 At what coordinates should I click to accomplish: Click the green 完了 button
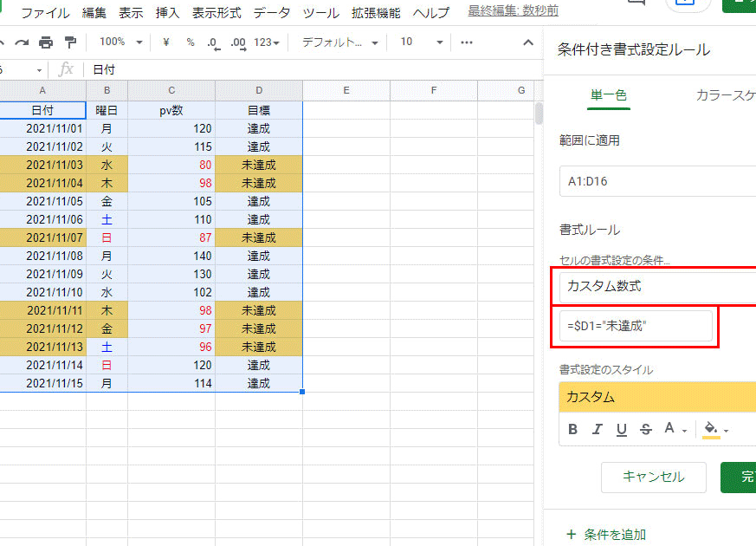[x=738, y=477]
